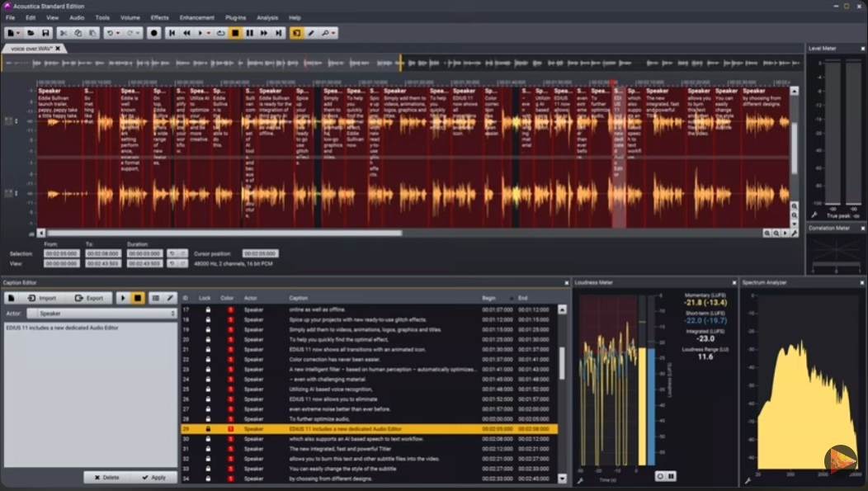The image size is (868, 491).
Task: Apply caption changes with Apply button
Action: [x=153, y=477]
